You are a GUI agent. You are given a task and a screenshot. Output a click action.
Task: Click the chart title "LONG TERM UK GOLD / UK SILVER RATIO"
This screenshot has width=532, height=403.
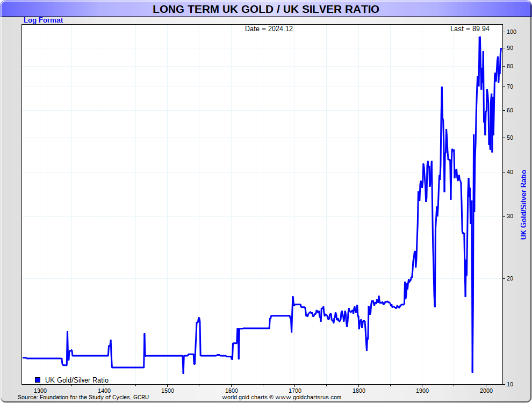(265, 9)
